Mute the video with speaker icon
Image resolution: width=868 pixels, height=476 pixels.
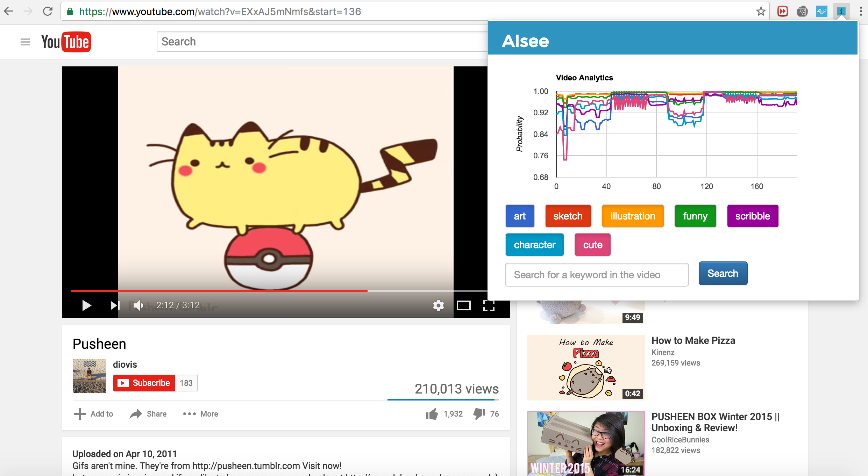click(138, 305)
